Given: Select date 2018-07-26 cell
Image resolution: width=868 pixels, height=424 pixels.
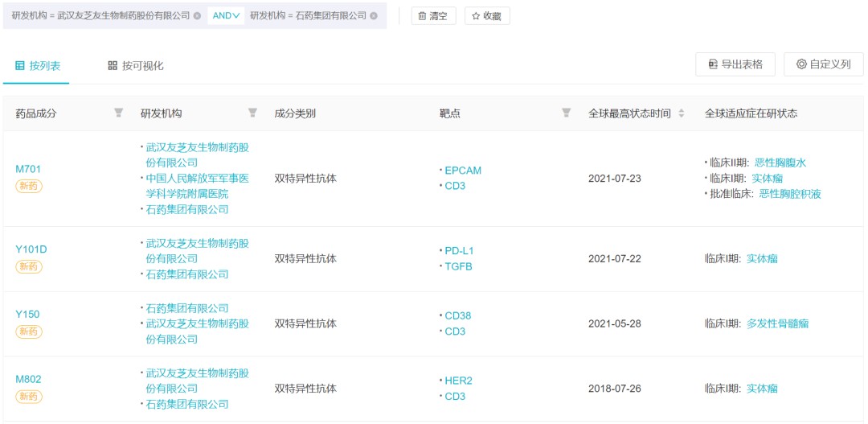Looking at the screenshot, I should pos(615,389).
